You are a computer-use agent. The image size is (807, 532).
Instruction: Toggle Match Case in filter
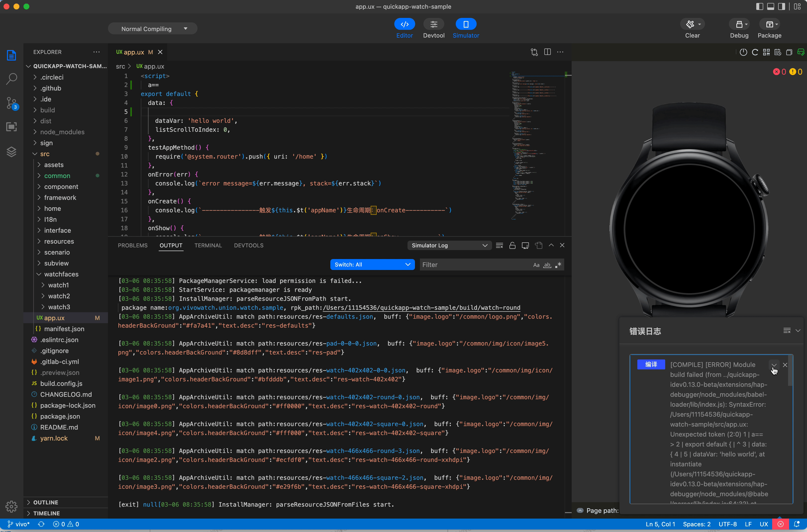(536, 265)
